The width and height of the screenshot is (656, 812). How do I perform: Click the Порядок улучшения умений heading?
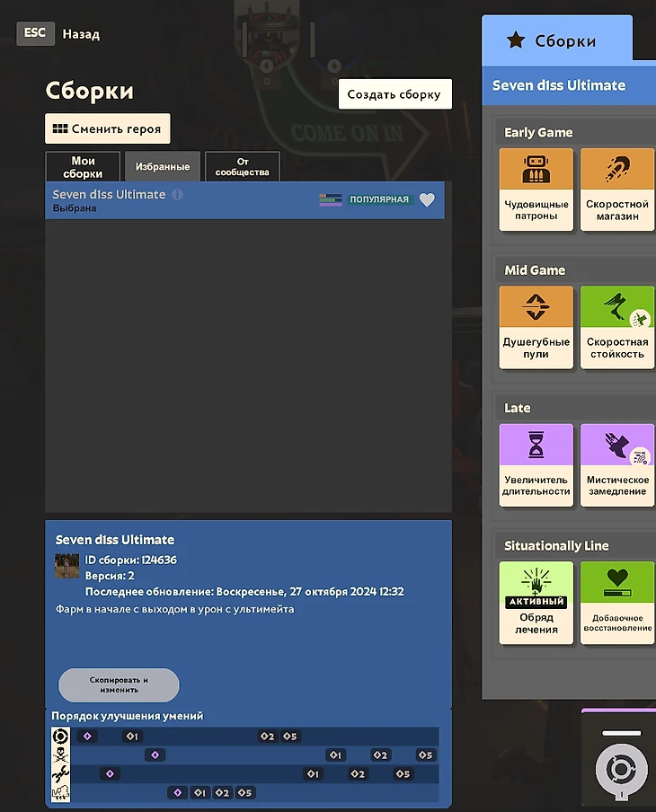click(x=128, y=716)
